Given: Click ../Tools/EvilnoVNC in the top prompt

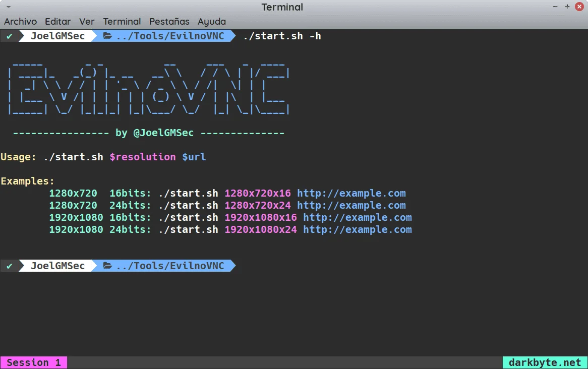Looking at the screenshot, I should (170, 36).
